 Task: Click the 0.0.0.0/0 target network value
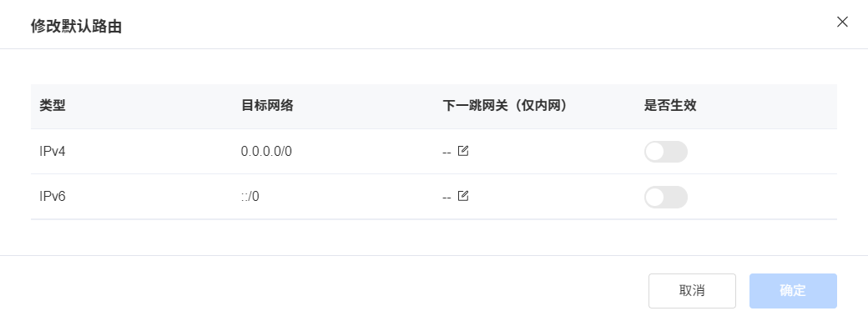[266, 151]
